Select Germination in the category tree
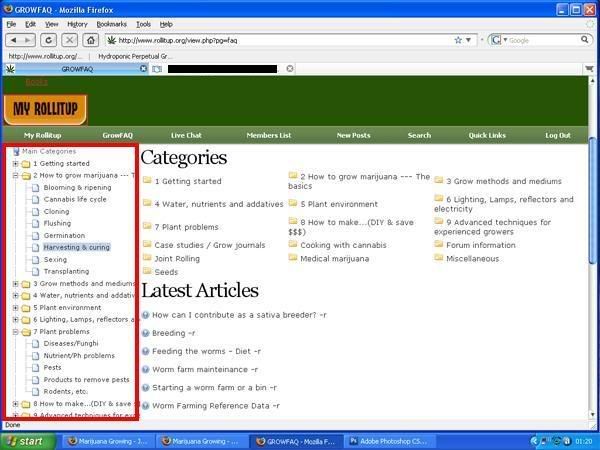The height and width of the screenshot is (450, 600). click(x=64, y=235)
